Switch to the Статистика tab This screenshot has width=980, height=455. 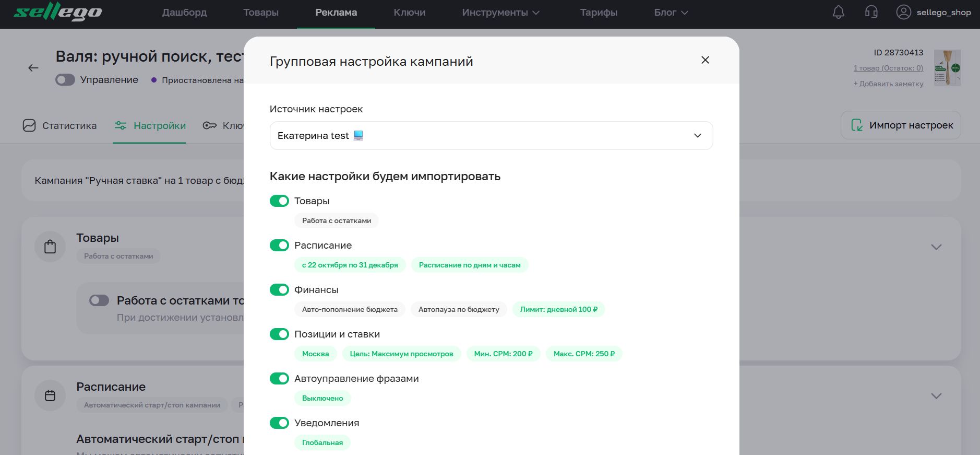pos(59,126)
